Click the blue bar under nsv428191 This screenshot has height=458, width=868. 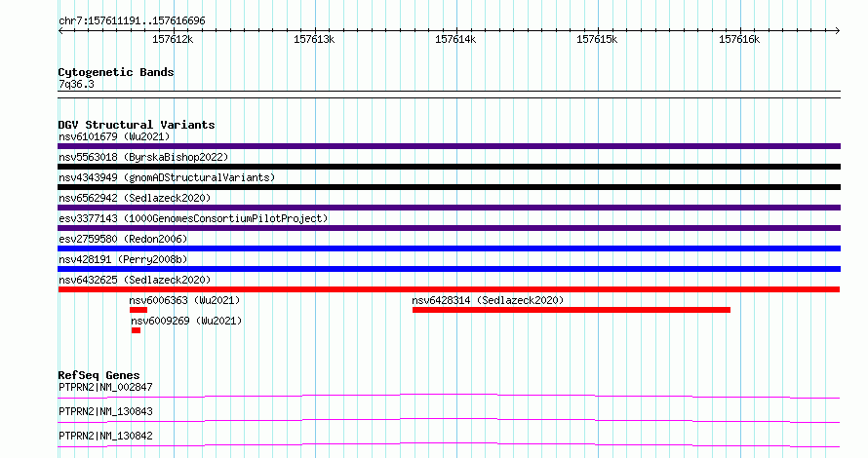(449, 269)
